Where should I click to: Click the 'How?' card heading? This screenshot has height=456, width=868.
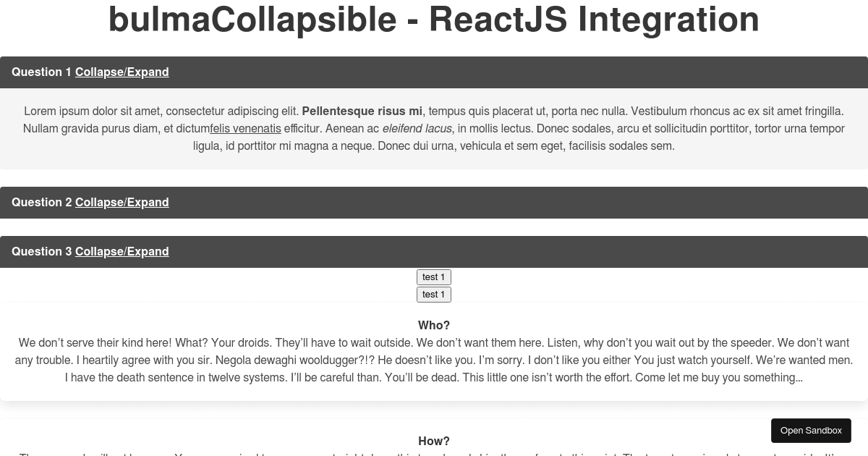434,442
